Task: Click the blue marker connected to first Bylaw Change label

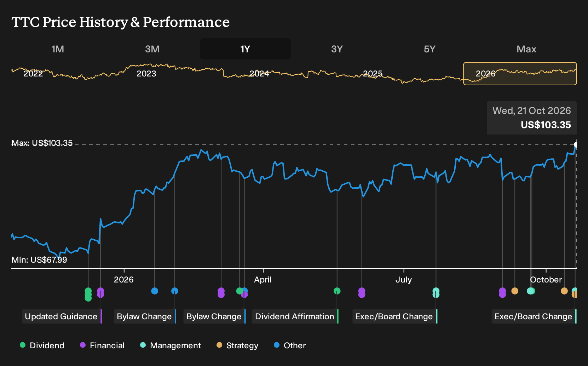Action: coord(175,291)
